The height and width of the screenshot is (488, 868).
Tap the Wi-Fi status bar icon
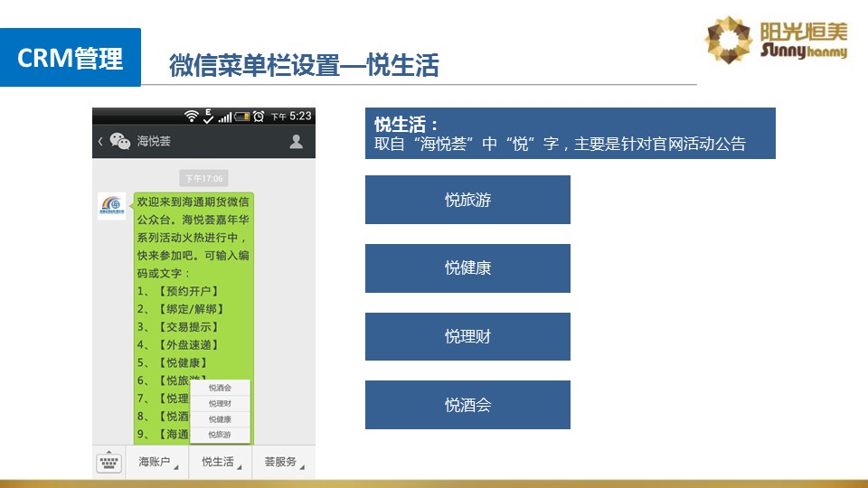coord(191,117)
